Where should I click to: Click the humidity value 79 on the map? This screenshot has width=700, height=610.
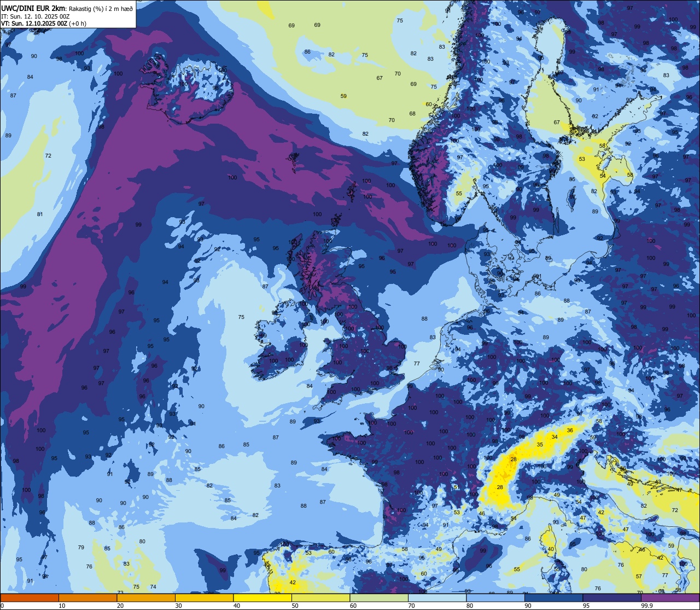click(81, 547)
